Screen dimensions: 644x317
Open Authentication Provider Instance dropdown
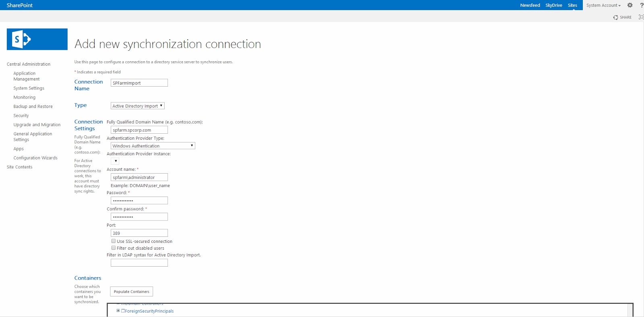point(115,161)
